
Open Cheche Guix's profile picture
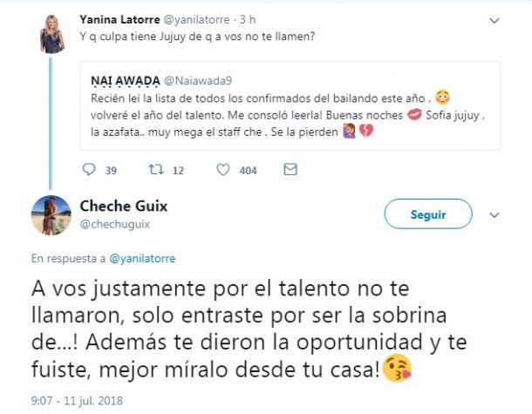pyautogui.click(x=51, y=215)
